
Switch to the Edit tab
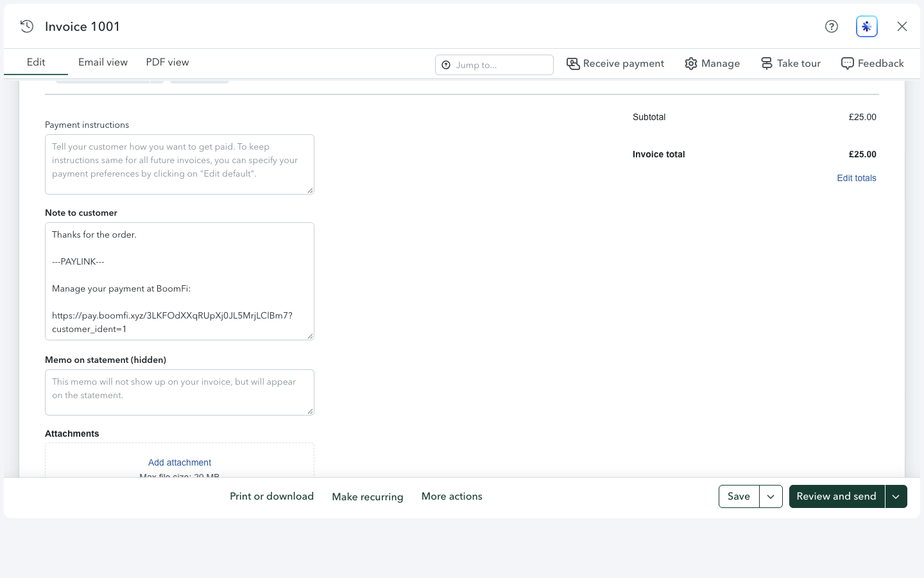point(36,62)
